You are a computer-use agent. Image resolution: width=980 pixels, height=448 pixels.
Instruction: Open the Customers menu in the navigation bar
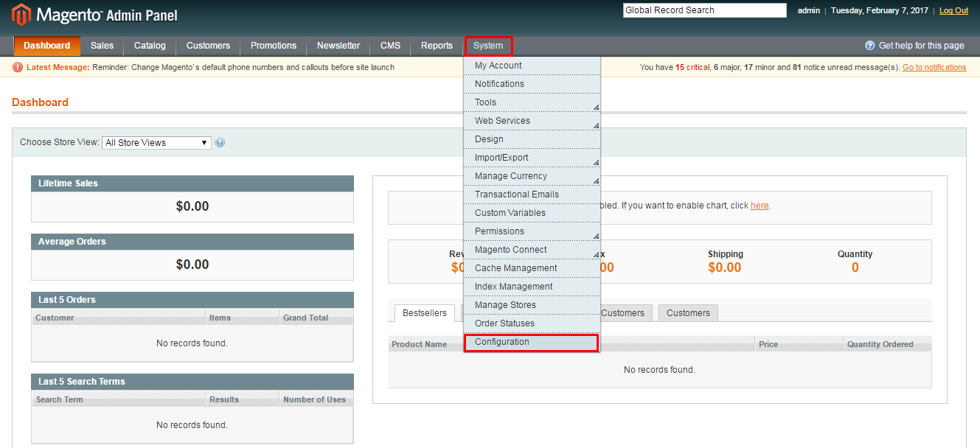(x=208, y=46)
